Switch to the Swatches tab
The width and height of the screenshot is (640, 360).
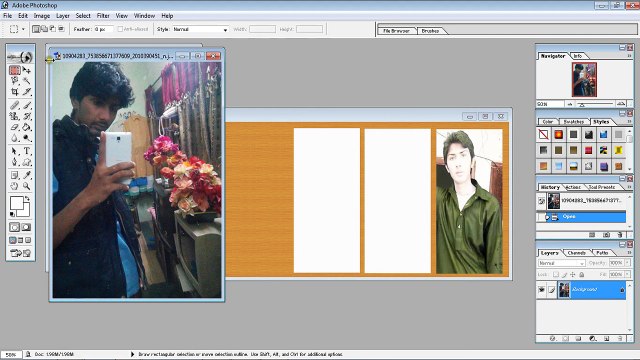coord(573,122)
